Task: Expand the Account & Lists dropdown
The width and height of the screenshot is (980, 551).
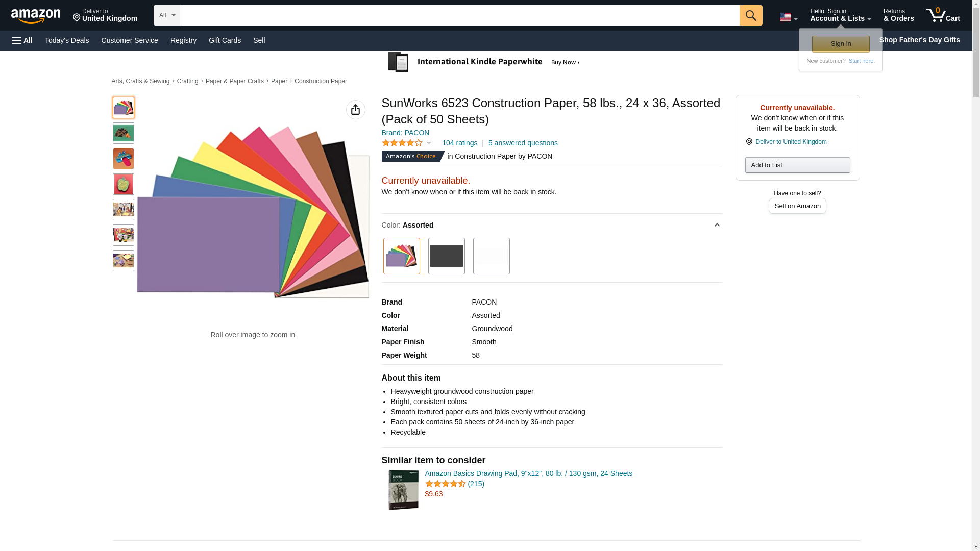Action: 840,15
